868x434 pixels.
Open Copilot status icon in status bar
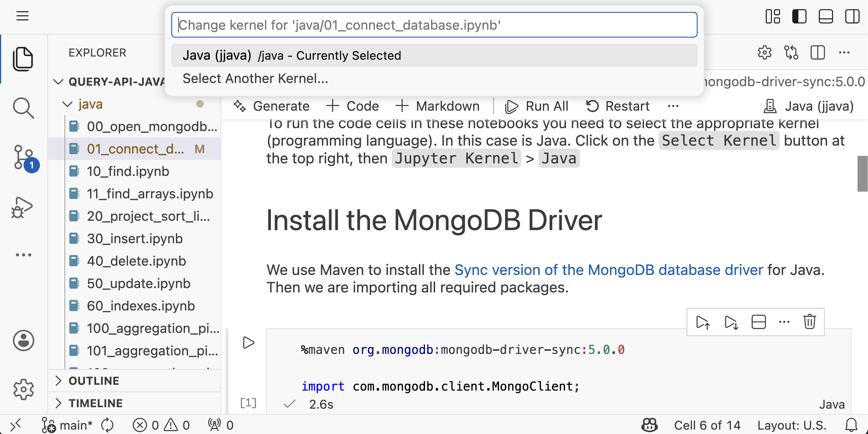(649, 425)
